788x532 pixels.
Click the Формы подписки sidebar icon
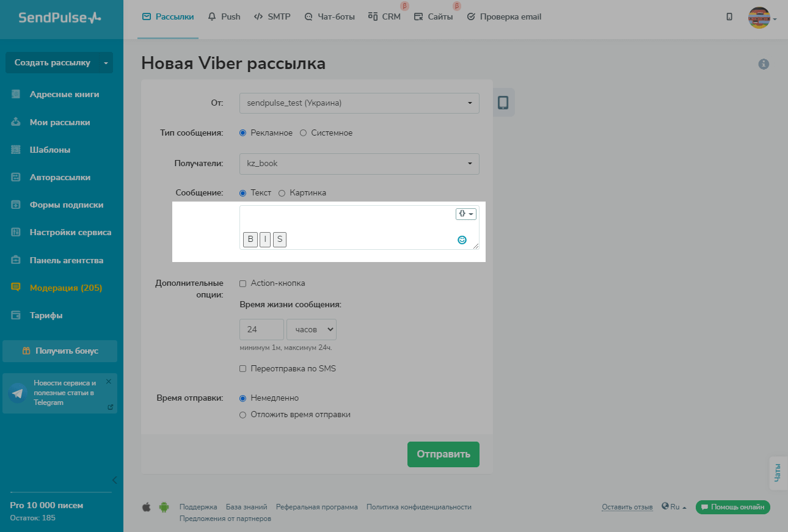click(x=16, y=205)
